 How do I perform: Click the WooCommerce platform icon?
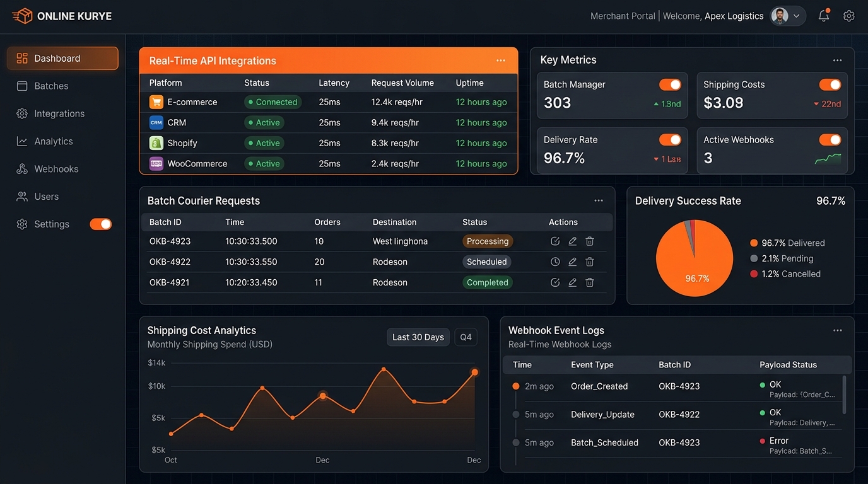pos(156,163)
